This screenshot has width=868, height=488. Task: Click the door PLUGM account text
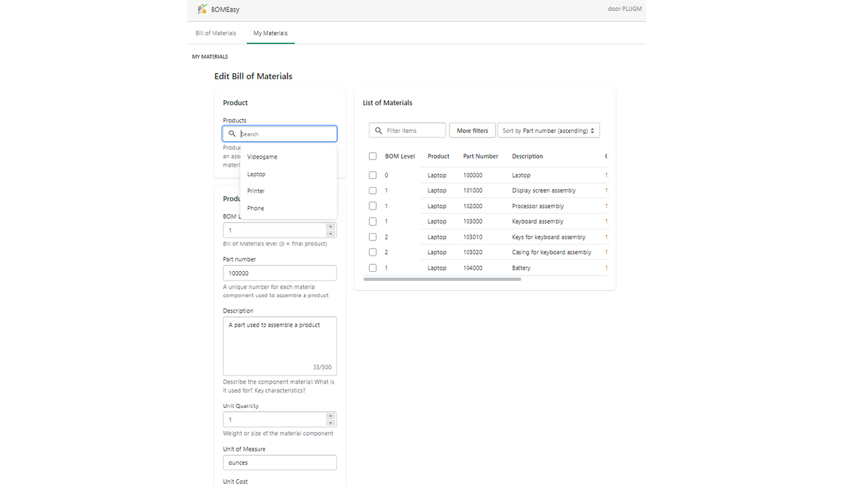tap(625, 9)
